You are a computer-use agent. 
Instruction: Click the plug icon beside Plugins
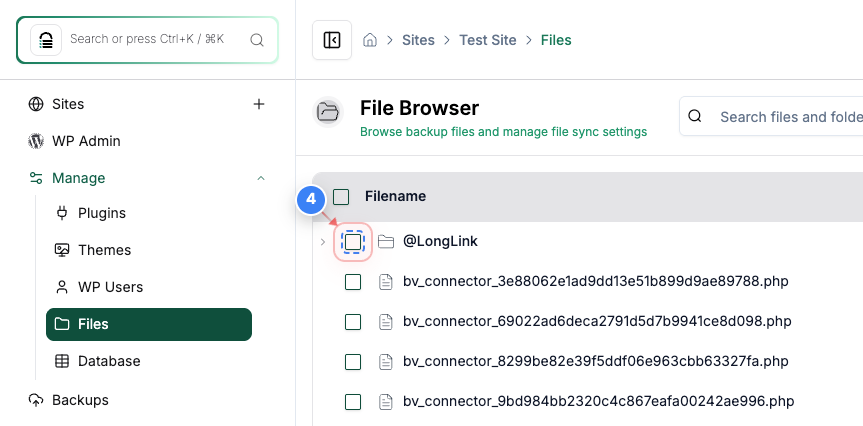point(62,213)
